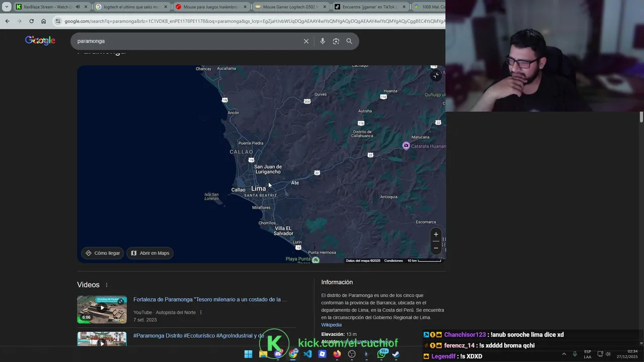Switch to the TikTok 'jjgamer' tab
This screenshot has width=644, height=362.
tap(370, 7)
